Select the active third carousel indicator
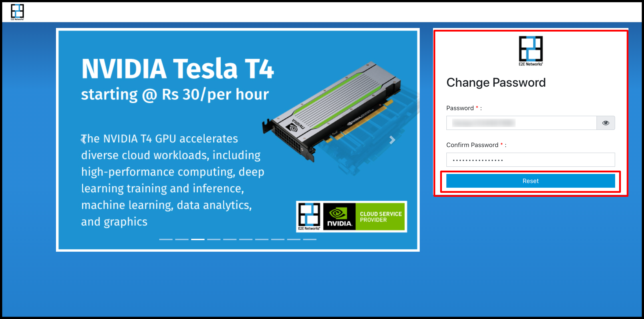This screenshot has height=319, width=644. pos(198,239)
